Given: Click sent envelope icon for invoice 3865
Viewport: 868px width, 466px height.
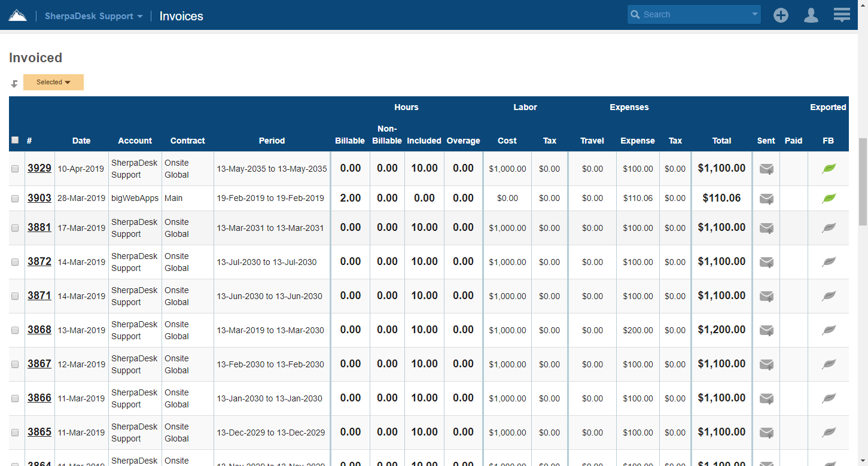Looking at the screenshot, I should click(x=766, y=433).
